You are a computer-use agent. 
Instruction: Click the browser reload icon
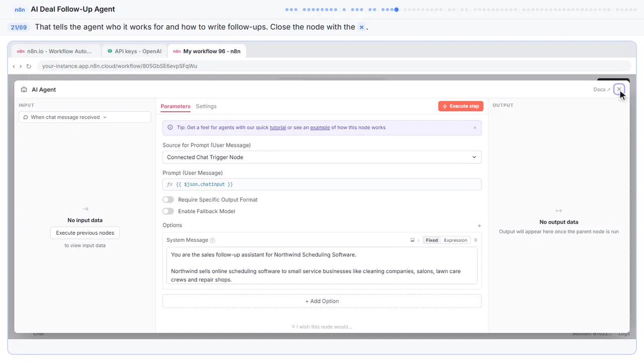click(x=29, y=66)
